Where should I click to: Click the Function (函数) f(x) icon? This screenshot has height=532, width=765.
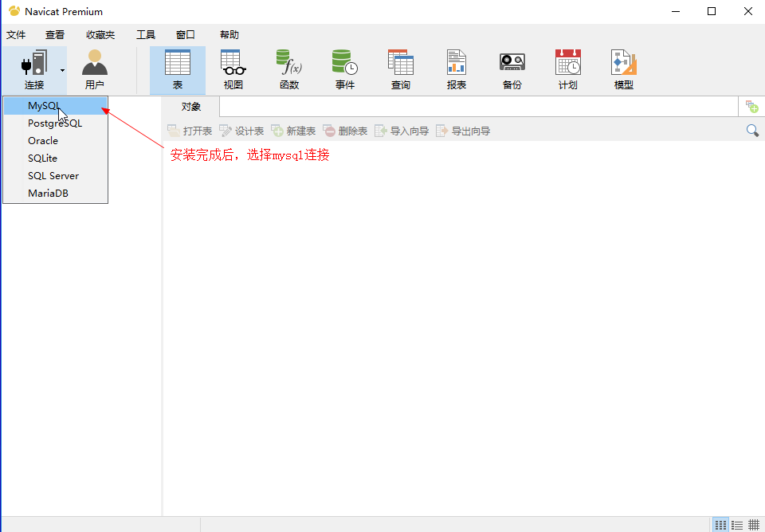[288, 69]
